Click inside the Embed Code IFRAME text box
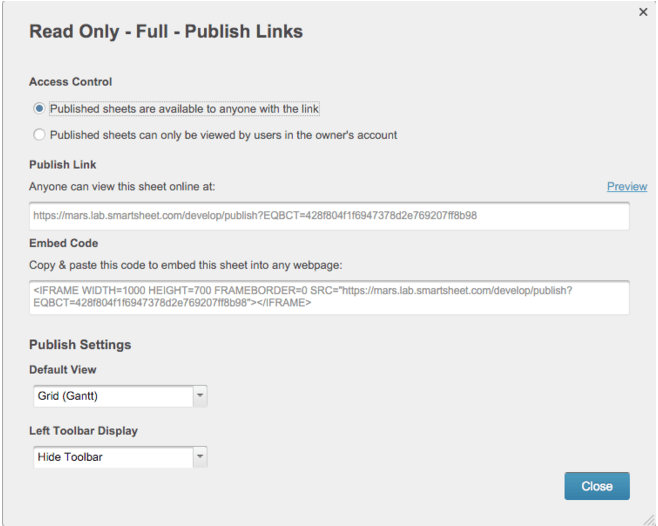The width and height of the screenshot is (658, 526). point(329,297)
